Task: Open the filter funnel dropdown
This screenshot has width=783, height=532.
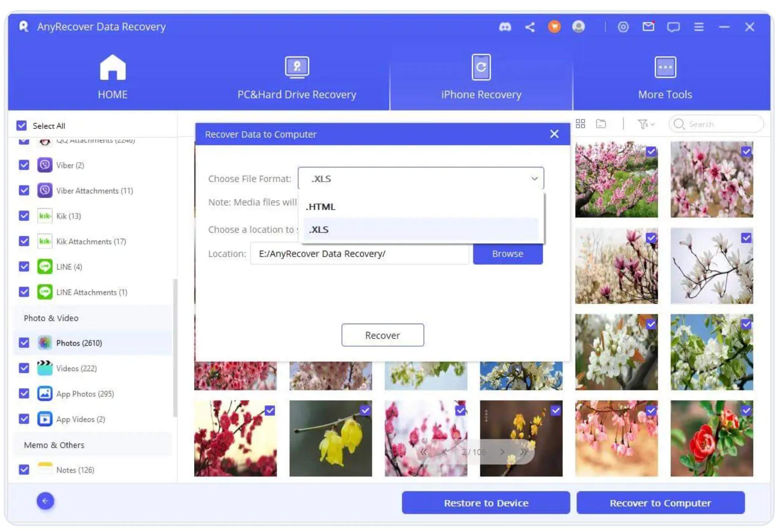Action: 646,124
